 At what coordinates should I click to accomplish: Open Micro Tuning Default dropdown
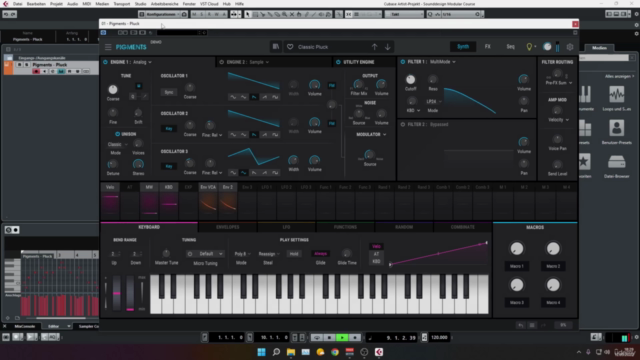[205, 254]
